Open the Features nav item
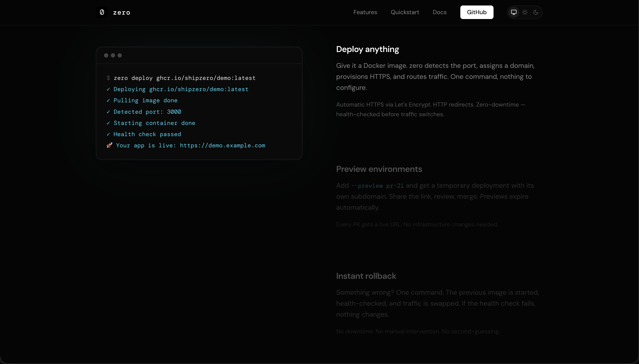639x364 pixels. (x=365, y=12)
